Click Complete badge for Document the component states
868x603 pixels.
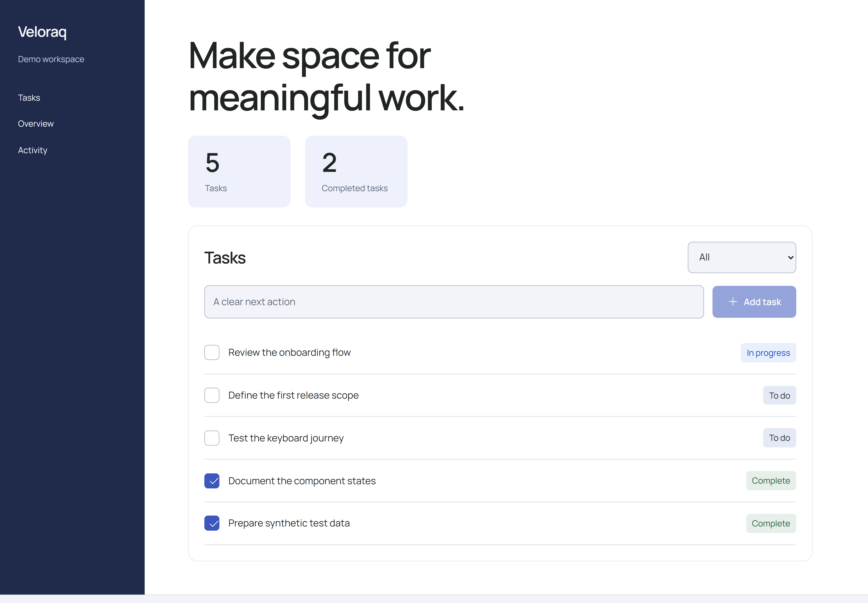771,481
